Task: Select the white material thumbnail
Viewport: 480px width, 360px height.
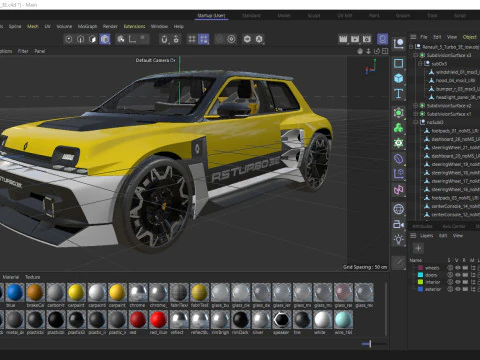Action: tap(322, 320)
